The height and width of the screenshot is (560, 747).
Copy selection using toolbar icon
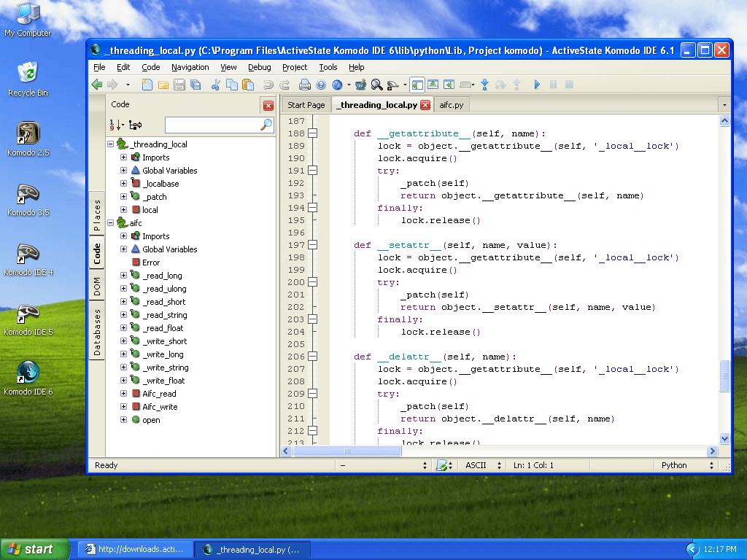click(232, 85)
